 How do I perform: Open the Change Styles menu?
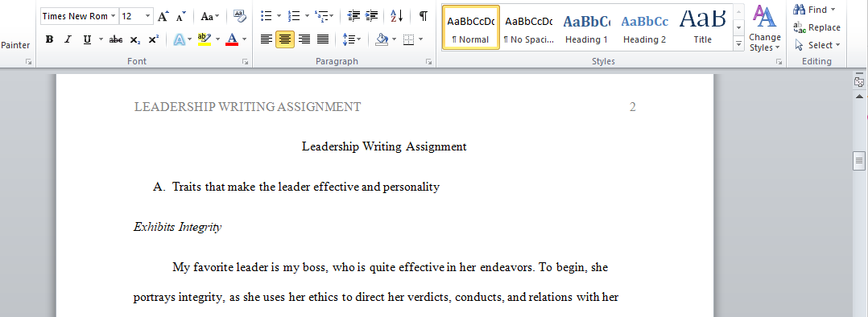pyautogui.click(x=765, y=28)
